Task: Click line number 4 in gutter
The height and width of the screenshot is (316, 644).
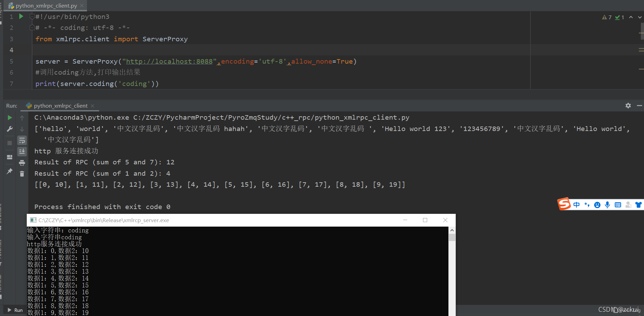Action: coord(11,50)
